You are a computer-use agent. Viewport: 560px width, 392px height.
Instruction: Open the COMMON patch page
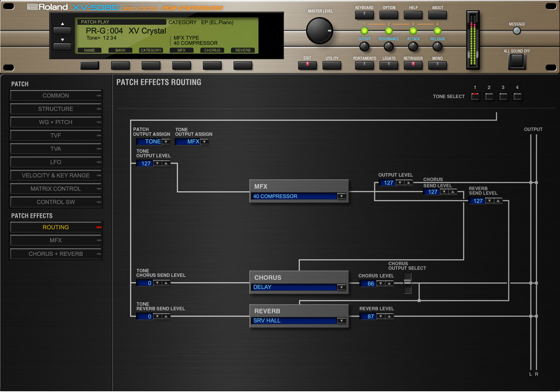click(x=56, y=96)
